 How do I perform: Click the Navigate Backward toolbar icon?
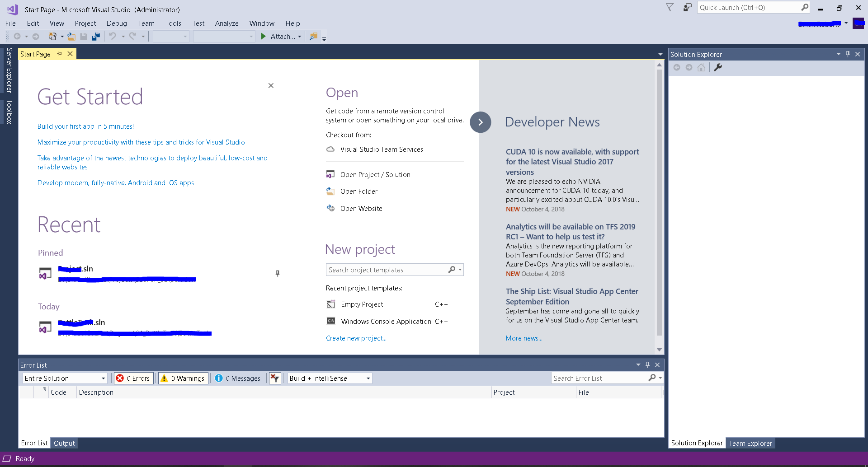17,37
